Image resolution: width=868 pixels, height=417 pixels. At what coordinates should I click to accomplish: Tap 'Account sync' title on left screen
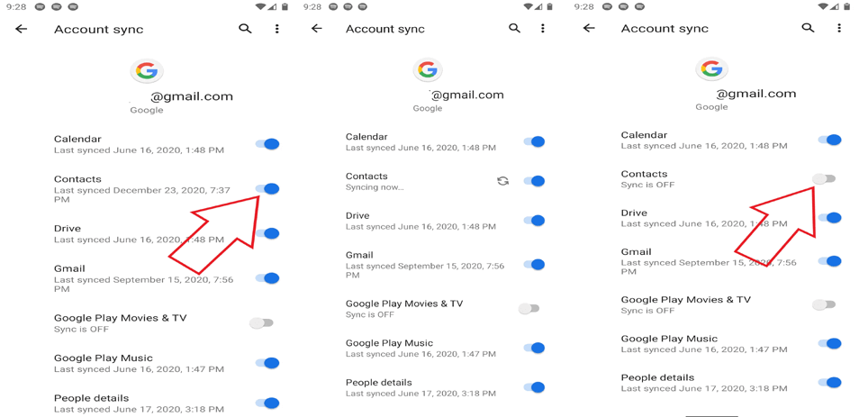[x=98, y=30]
